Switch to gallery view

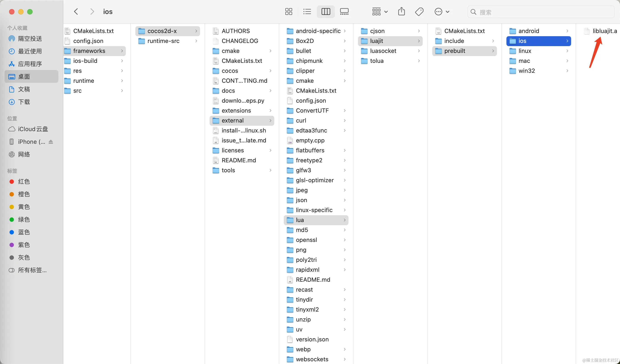(344, 12)
